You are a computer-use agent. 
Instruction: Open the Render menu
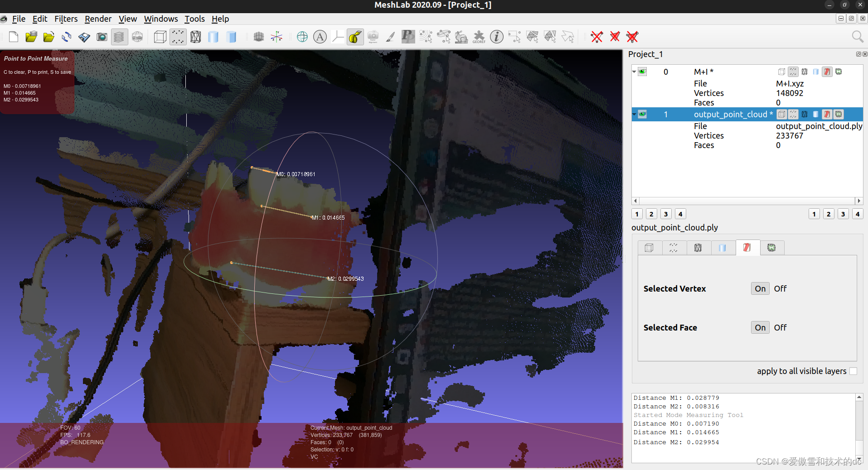point(98,19)
